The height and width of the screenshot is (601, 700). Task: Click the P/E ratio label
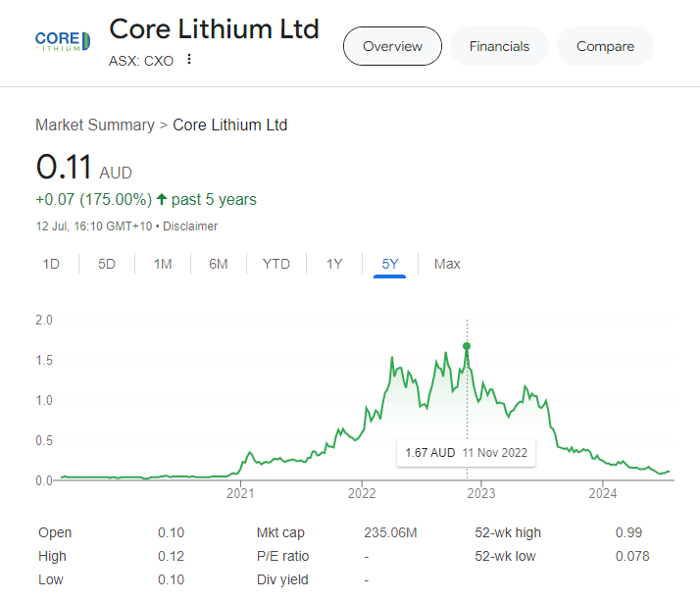(x=282, y=556)
